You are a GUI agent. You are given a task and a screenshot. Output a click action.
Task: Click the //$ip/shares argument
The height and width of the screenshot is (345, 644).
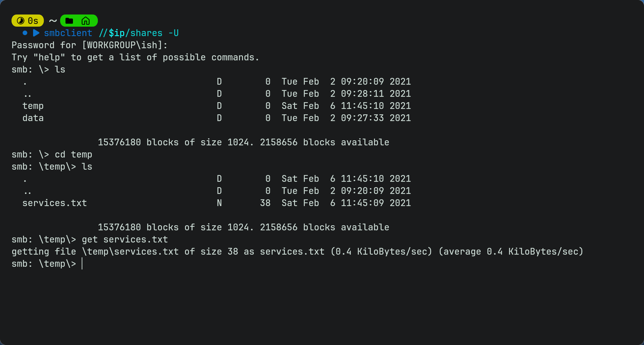coord(130,33)
